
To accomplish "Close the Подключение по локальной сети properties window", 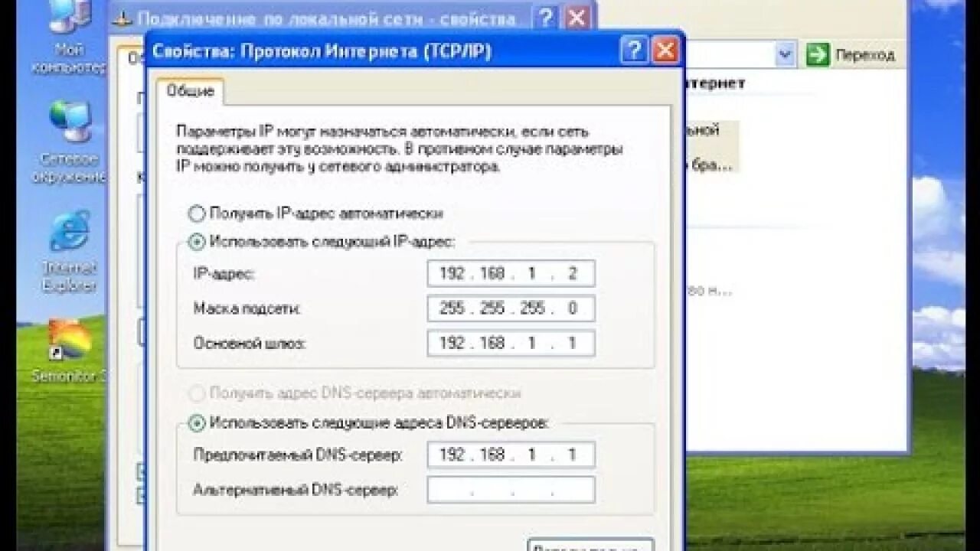I will click(x=579, y=18).
